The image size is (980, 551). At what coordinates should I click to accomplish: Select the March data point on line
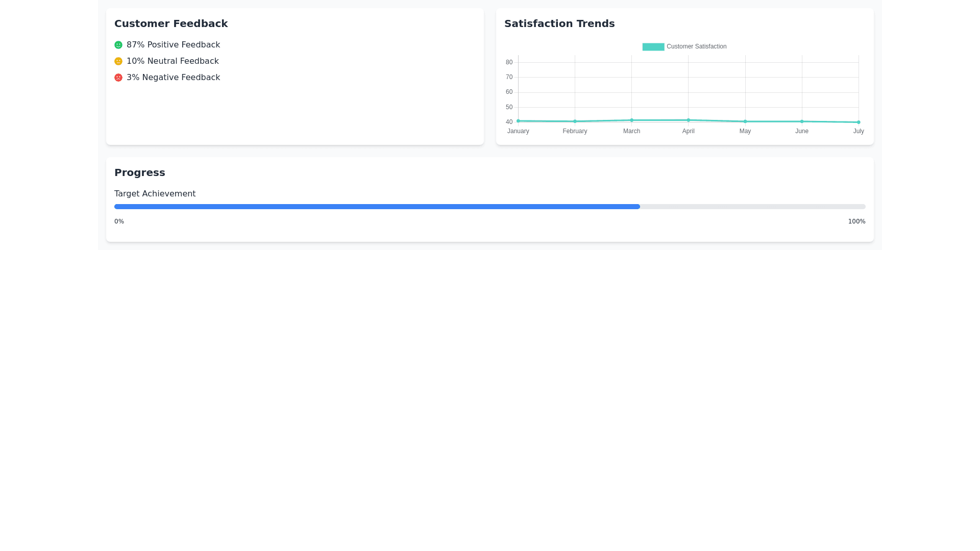pyautogui.click(x=631, y=120)
